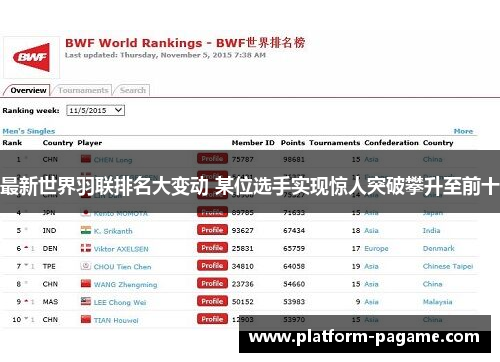Select points value 98681
The height and width of the screenshot is (362, 500).
click(294, 159)
